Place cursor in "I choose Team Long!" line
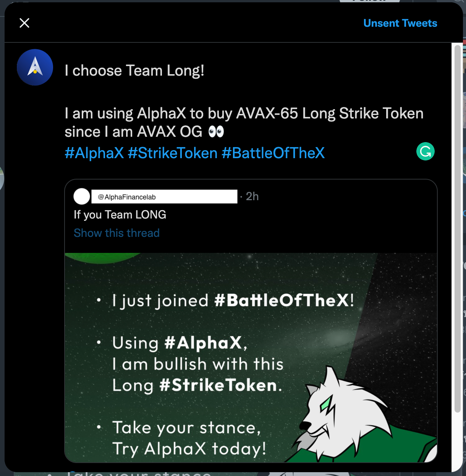Screen dimensions: 466x476 click(134, 71)
